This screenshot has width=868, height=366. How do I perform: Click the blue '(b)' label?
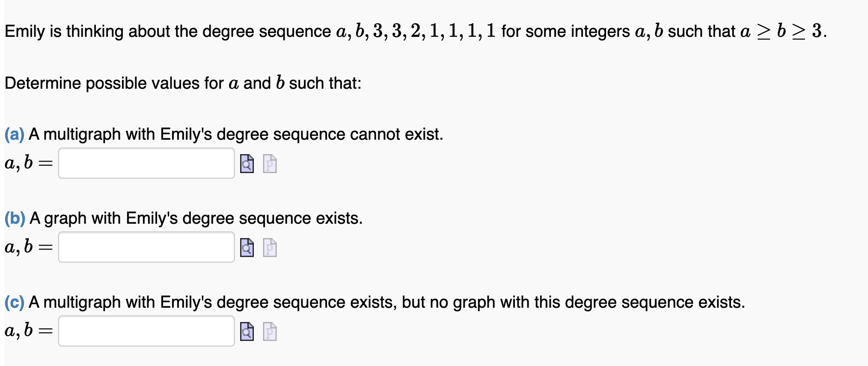[x=14, y=219]
